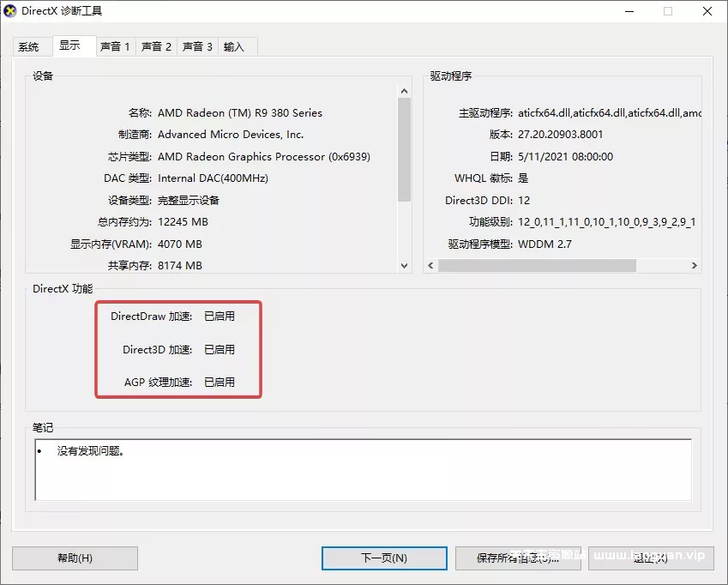Switch to the 声音 2 tab
Image resolution: width=728 pixels, height=585 pixels.
156,46
